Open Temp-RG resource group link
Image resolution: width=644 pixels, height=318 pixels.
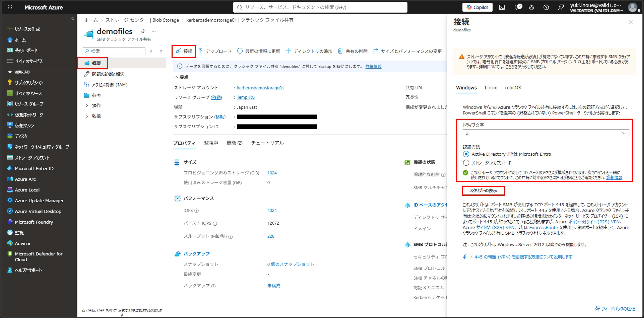click(x=246, y=97)
